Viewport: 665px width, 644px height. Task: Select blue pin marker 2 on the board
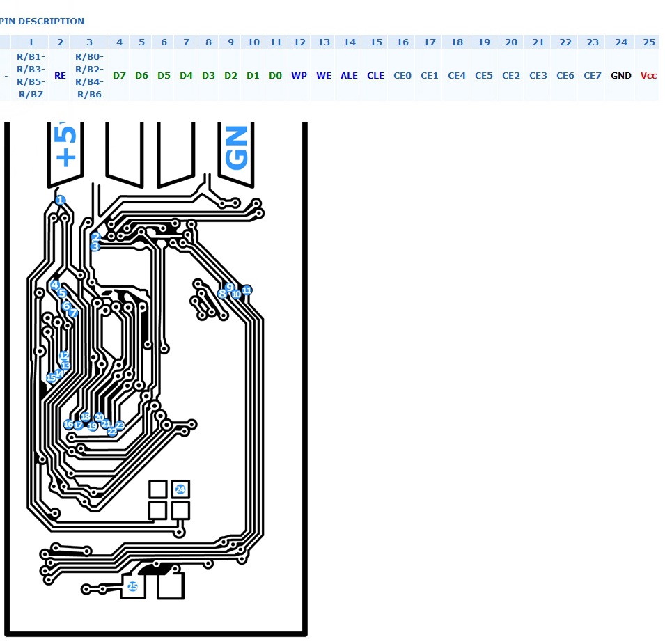click(x=96, y=237)
